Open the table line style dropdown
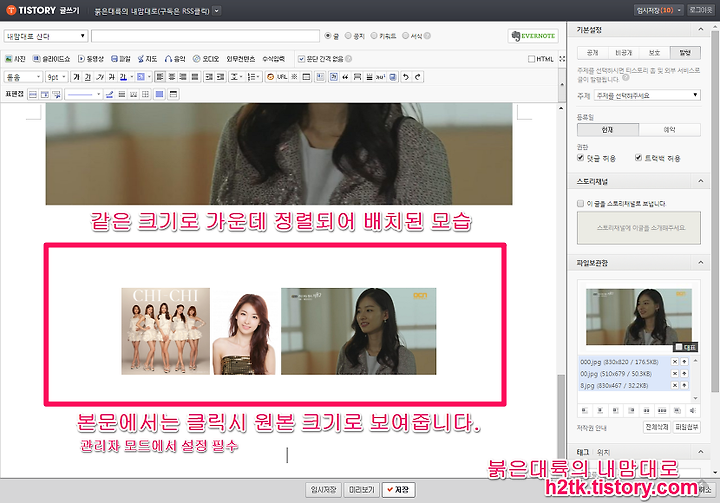Viewport: 720px width, 503px height. (83, 94)
